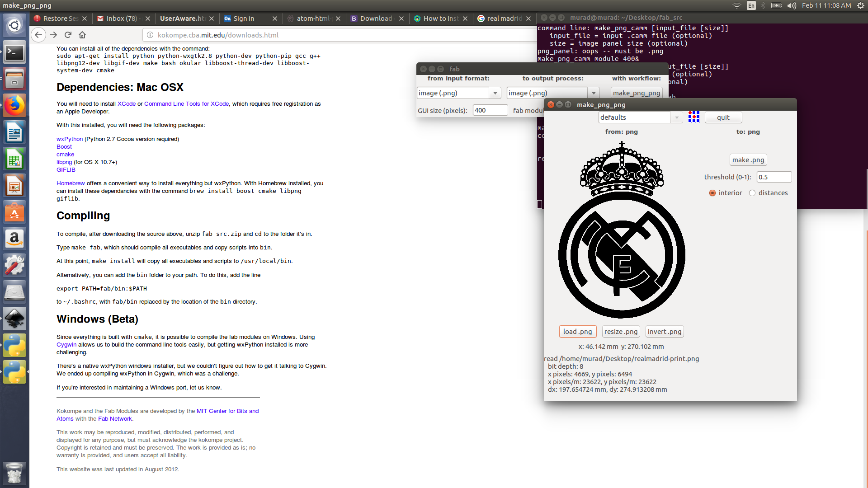This screenshot has height=488, width=868.
Task: Click the GUI size (pixels) field
Action: pos(490,110)
